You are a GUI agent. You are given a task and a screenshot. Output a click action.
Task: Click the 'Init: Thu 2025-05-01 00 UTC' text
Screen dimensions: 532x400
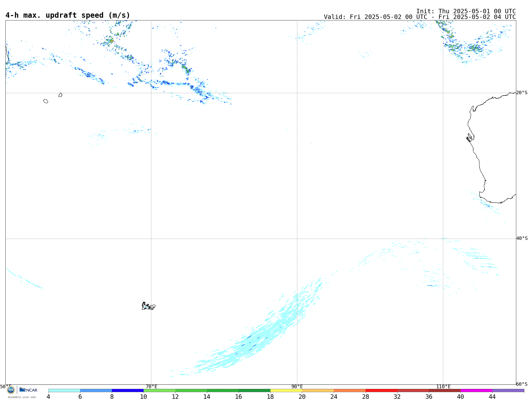click(x=466, y=11)
